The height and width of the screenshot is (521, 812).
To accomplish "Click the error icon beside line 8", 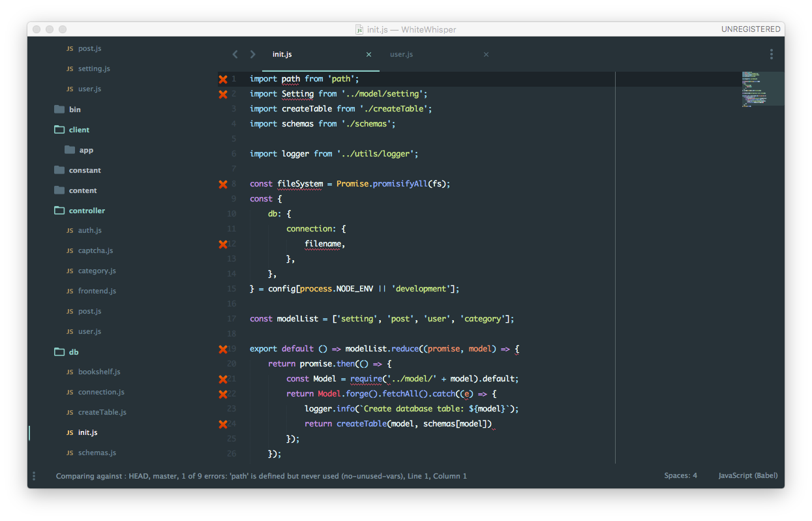I will pos(223,184).
